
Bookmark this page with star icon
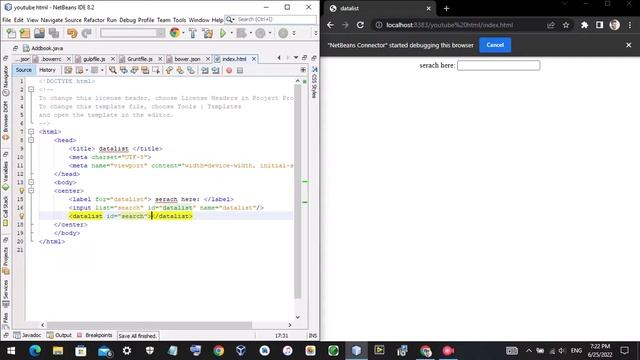click(566, 25)
